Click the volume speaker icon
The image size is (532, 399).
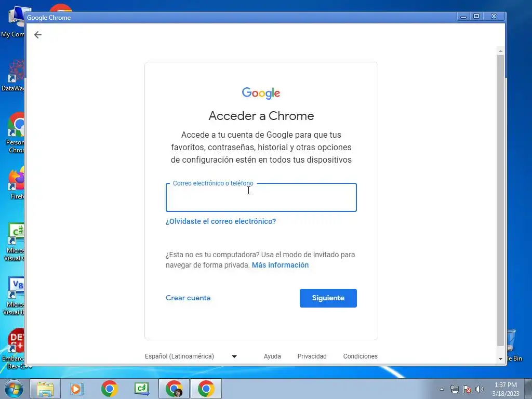[x=480, y=389]
